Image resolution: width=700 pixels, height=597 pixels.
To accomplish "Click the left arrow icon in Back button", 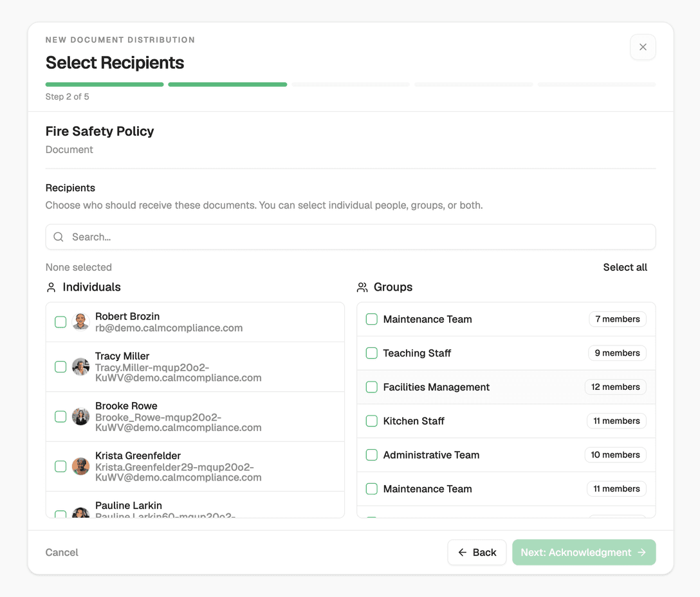I will (x=463, y=553).
